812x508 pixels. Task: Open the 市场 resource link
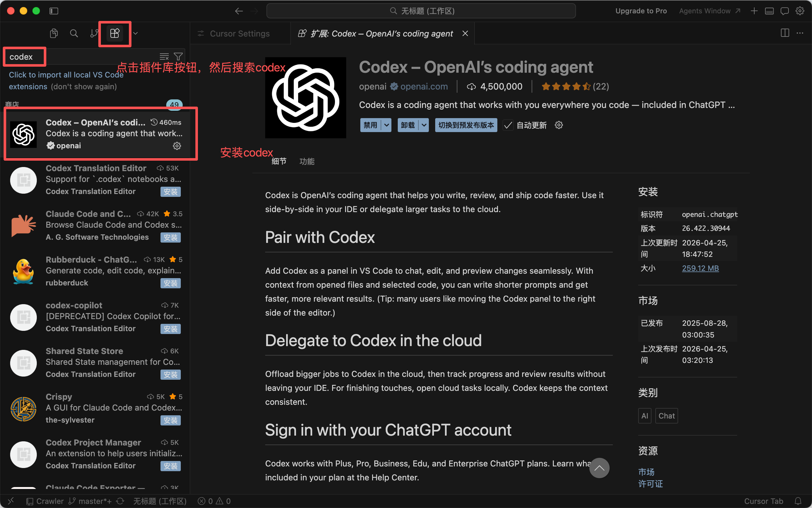pos(646,472)
